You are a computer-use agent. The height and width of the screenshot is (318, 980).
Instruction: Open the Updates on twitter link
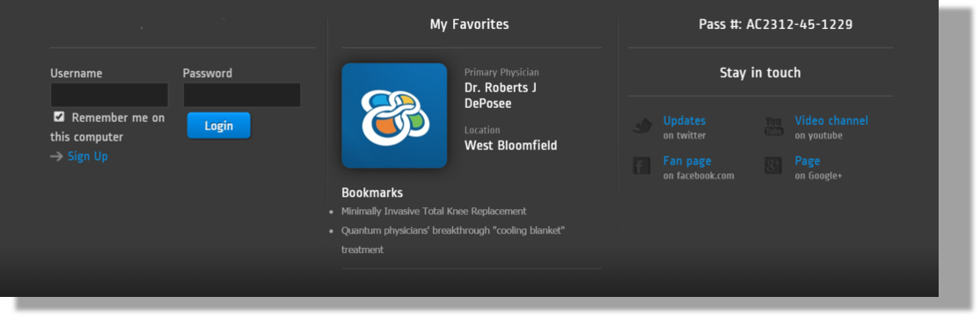coord(684,121)
